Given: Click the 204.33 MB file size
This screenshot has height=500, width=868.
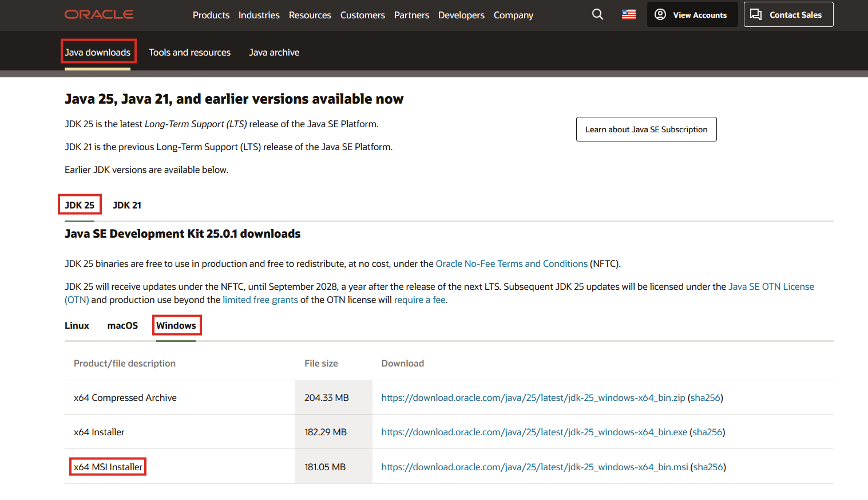Looking at the screenshot, I should coord(327,397).
